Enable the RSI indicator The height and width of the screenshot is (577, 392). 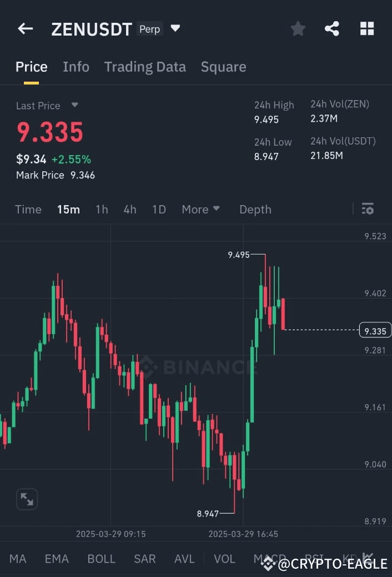(314, 559)
